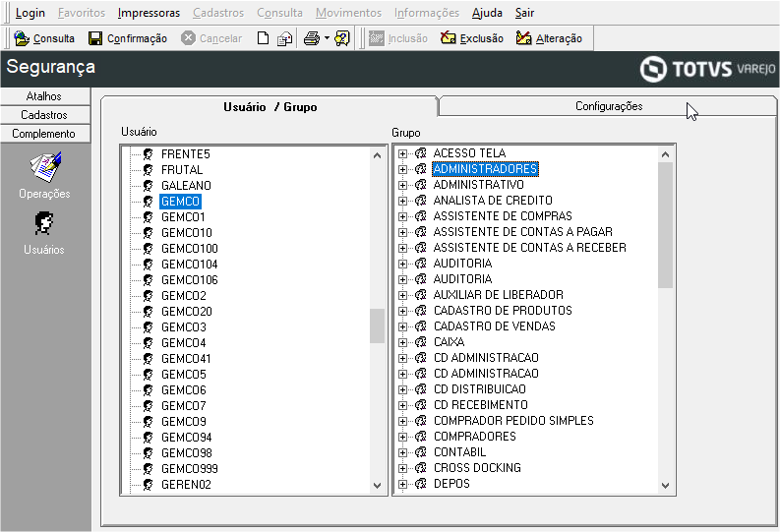The height and width of the screenshot is (532, 780).
Task: Click the Exclusão toolbar button
Action: (x=472, y=38)
